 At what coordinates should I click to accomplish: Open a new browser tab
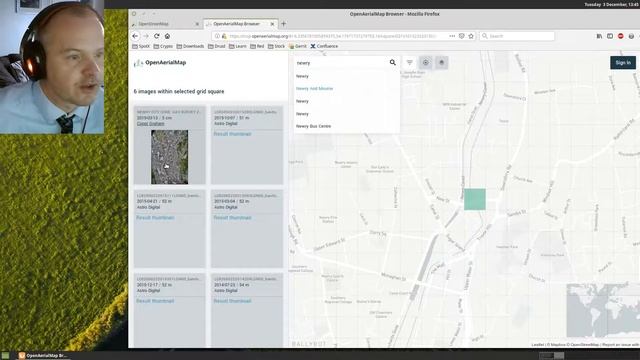coord(284,24)
